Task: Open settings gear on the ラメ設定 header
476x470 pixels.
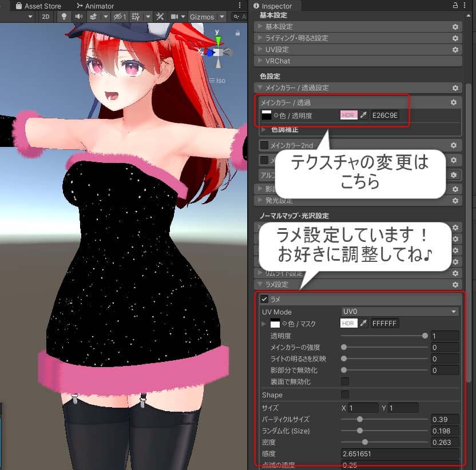Action: click(455, 284)
